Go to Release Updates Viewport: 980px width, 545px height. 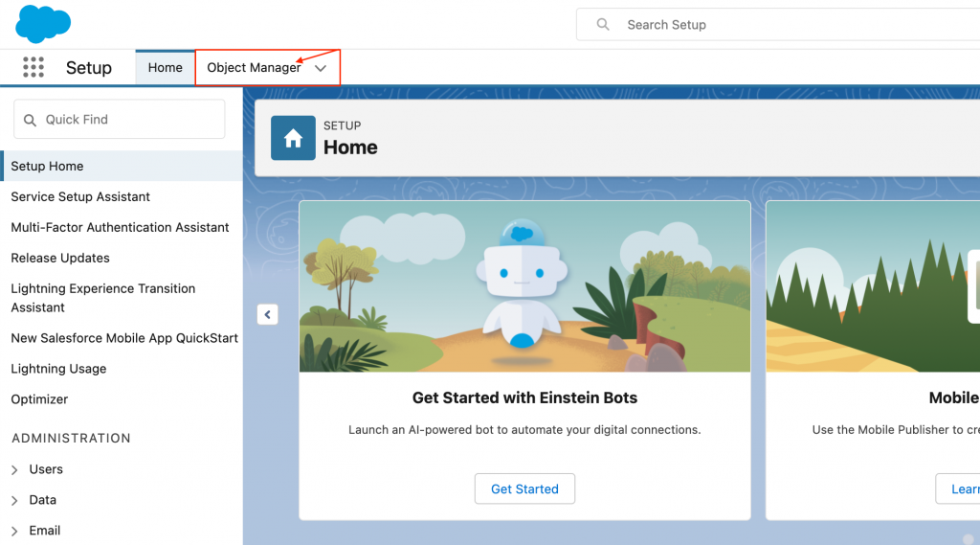click(60, 258)
